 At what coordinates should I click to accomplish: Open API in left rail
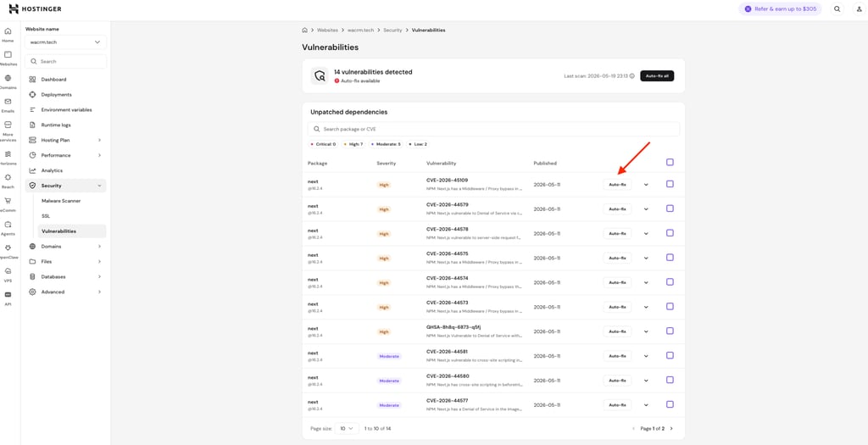[8, 298]
